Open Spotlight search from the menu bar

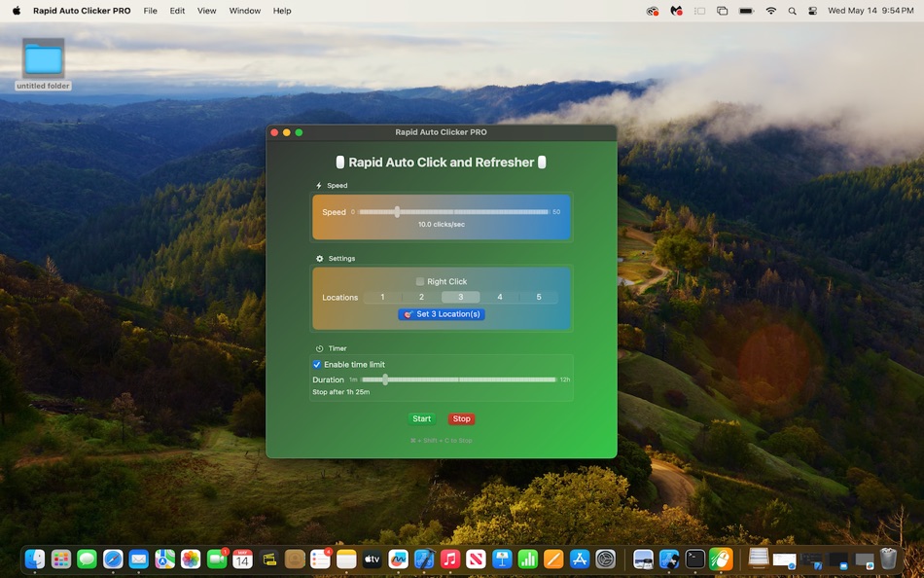(792, 11)
